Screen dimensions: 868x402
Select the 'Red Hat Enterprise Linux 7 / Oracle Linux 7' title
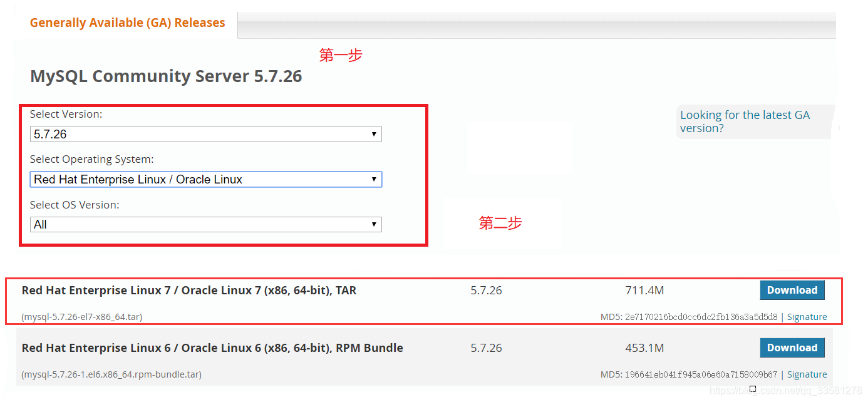pyautogui.click(x=189, y=291)
